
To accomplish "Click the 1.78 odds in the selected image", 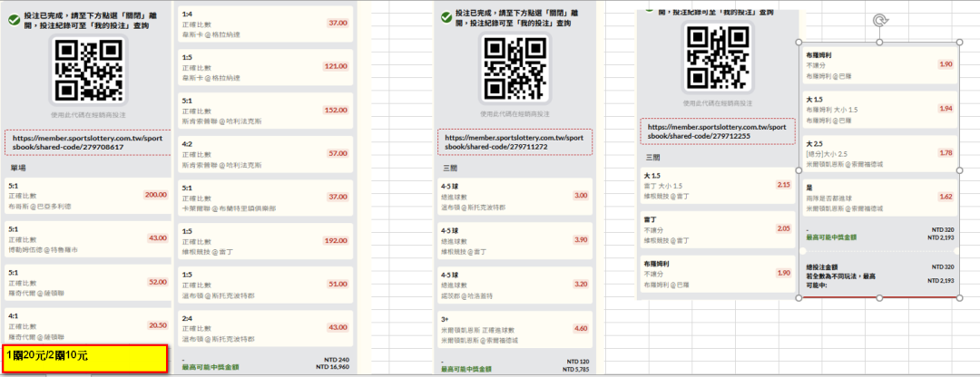I will [x=946, y=152].
